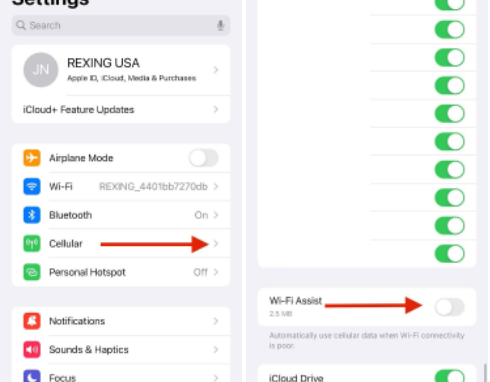Open iCloud+ Feature Updates
The height and width of the screenshot is (382, 490).
point(121,109)
